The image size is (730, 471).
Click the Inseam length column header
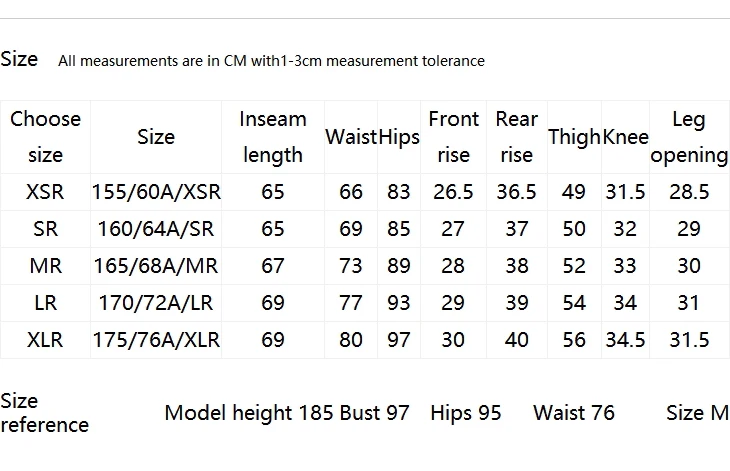click(273, 137)
